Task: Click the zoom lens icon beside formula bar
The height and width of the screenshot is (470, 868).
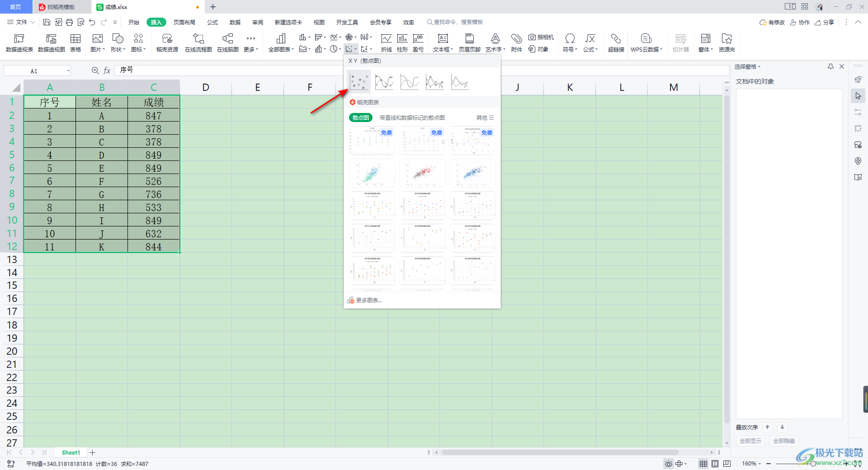Action: point(95,70)
